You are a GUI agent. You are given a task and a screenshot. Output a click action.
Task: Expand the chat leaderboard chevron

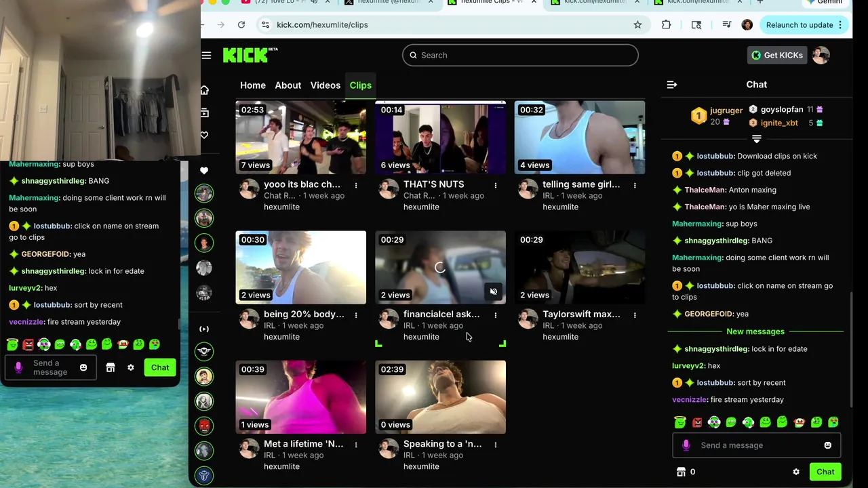coord(757,139)
